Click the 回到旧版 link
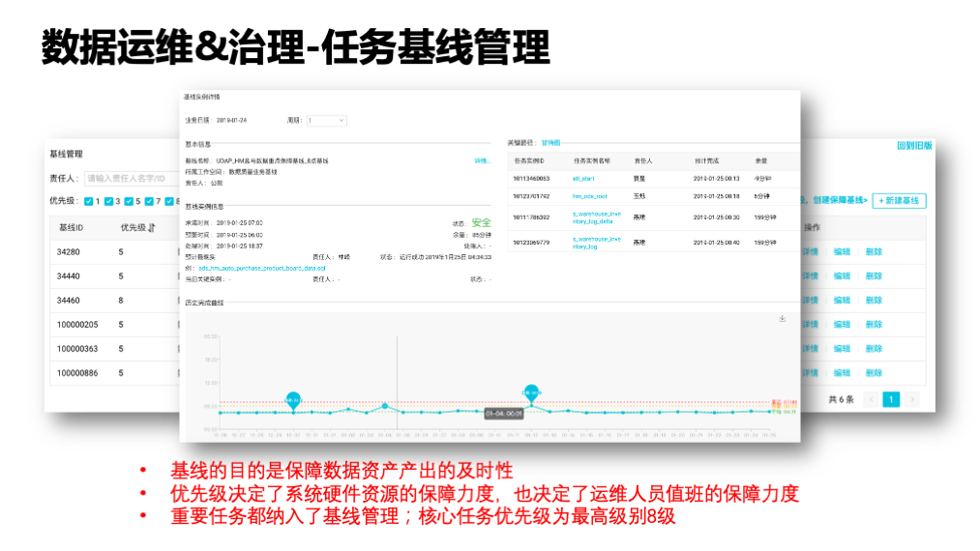The width and height of the screenshot is (980, 551). coord(914,146)
